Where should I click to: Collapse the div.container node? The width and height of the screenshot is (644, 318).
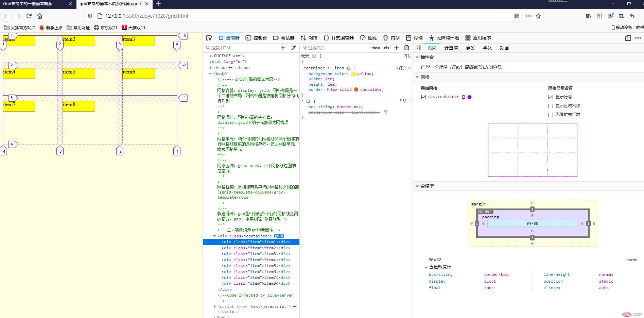click(215, 236)
